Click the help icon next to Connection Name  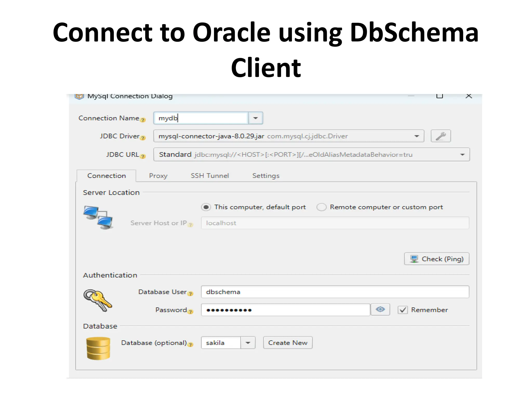pyautogui.click(x=143, y=120)
